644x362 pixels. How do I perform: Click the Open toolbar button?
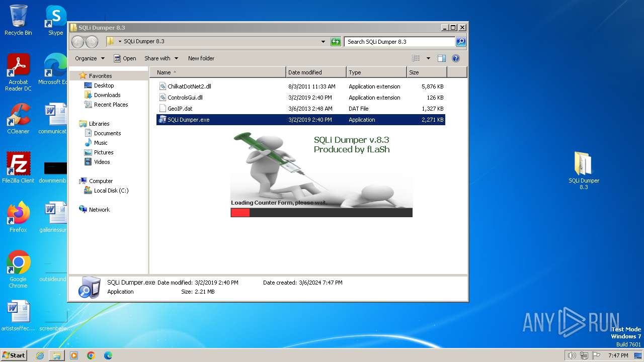[125, 58]
